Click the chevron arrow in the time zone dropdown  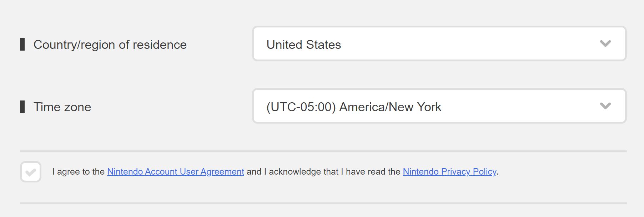605,106
